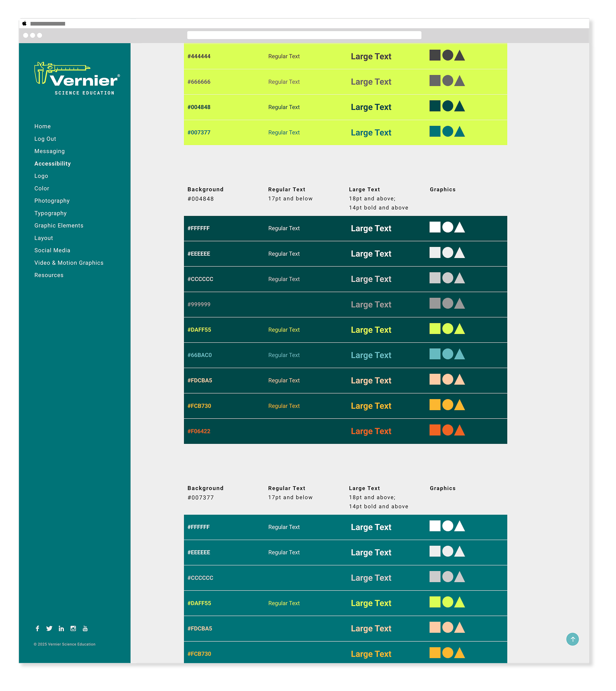Open the Social Media page

coord(52,250)
